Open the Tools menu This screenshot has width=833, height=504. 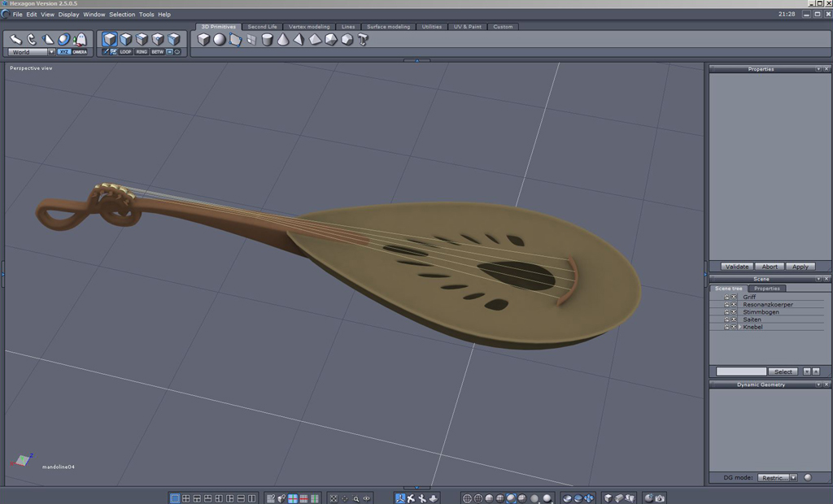point(146,15)
